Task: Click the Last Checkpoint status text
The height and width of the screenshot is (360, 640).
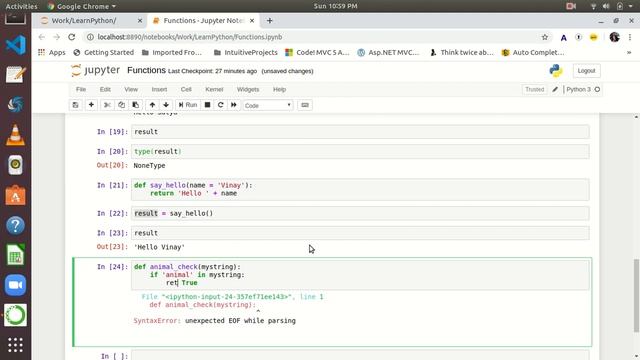Action: (212, 71)
